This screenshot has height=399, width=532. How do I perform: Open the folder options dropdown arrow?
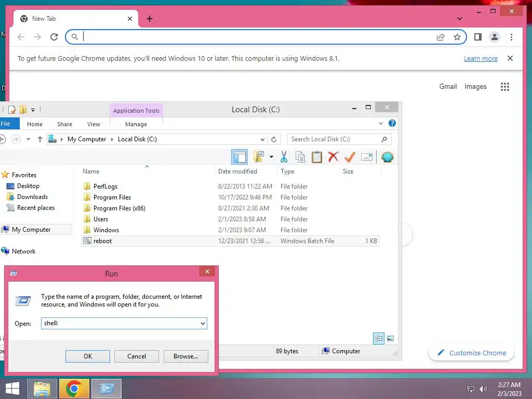(271, 157)
